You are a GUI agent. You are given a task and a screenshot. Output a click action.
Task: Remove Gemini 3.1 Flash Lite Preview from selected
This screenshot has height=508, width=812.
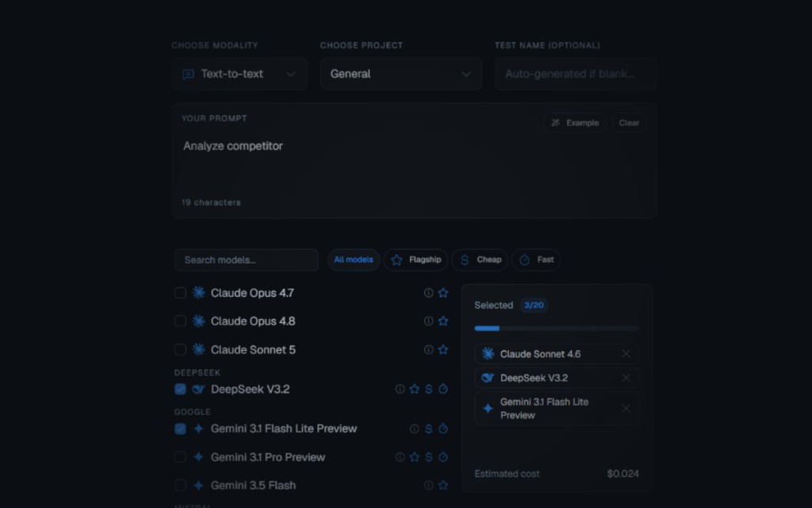(626, 409)
